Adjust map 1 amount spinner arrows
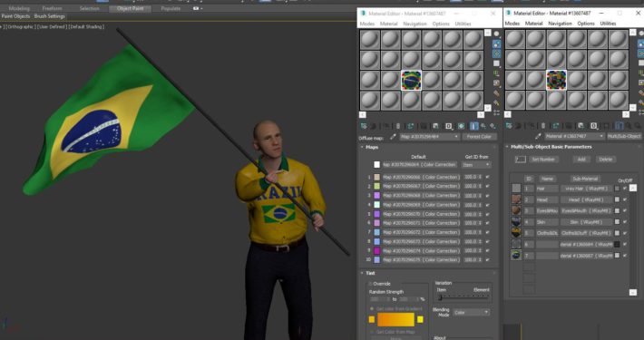Viewport: 644px width, 340px height. (x=481, y=177)
